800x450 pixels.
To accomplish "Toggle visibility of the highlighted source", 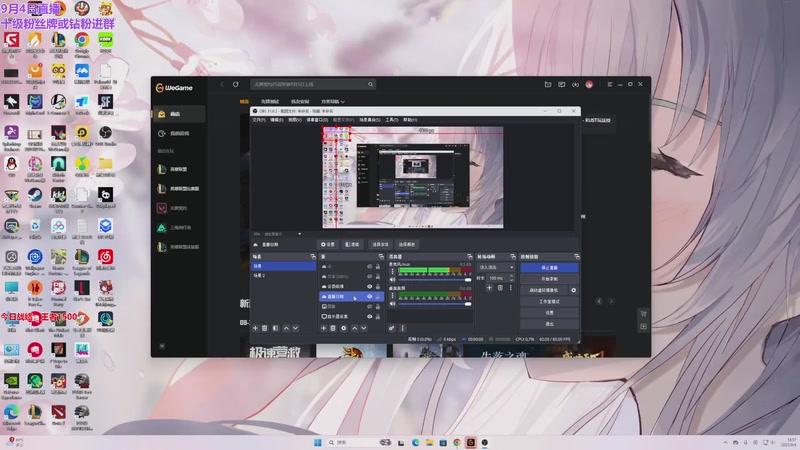I will tap(369, 296).
